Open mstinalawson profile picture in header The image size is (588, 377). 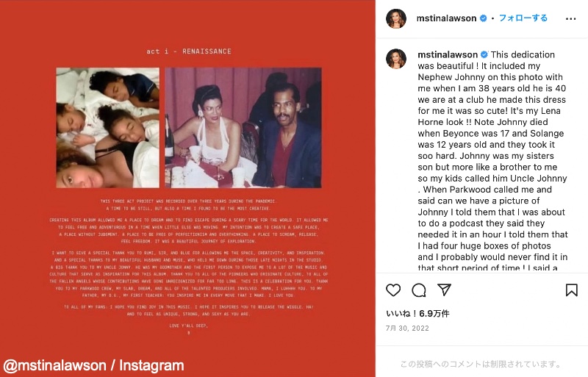click(x=396, y=18)
